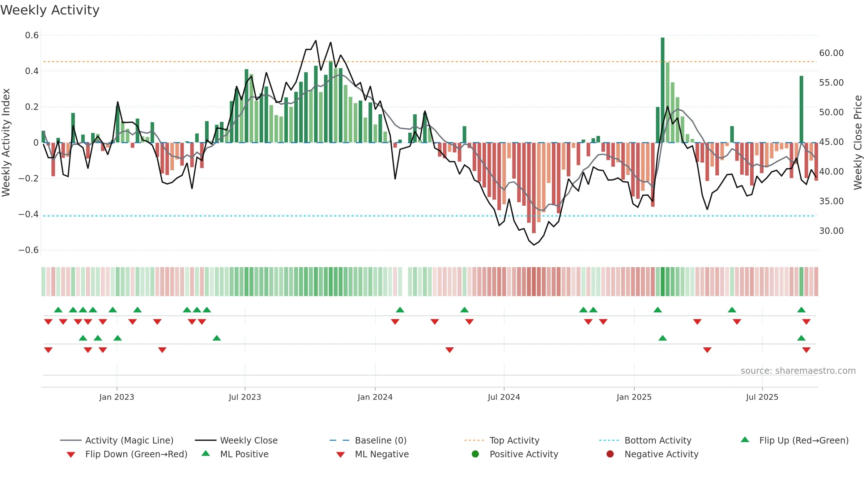Click the Weekly Activity chart title
This screenshot has height=488, width=868.
click(x=50, y=10)
